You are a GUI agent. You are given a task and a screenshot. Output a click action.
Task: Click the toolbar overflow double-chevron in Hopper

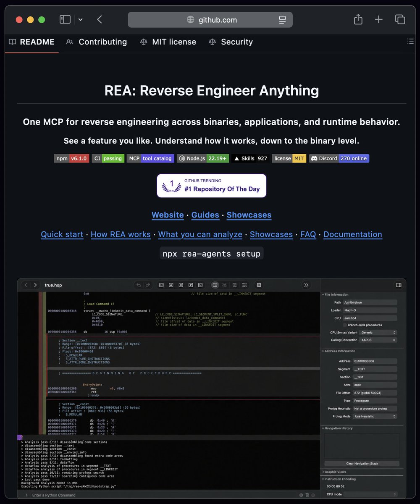point(306,285)
